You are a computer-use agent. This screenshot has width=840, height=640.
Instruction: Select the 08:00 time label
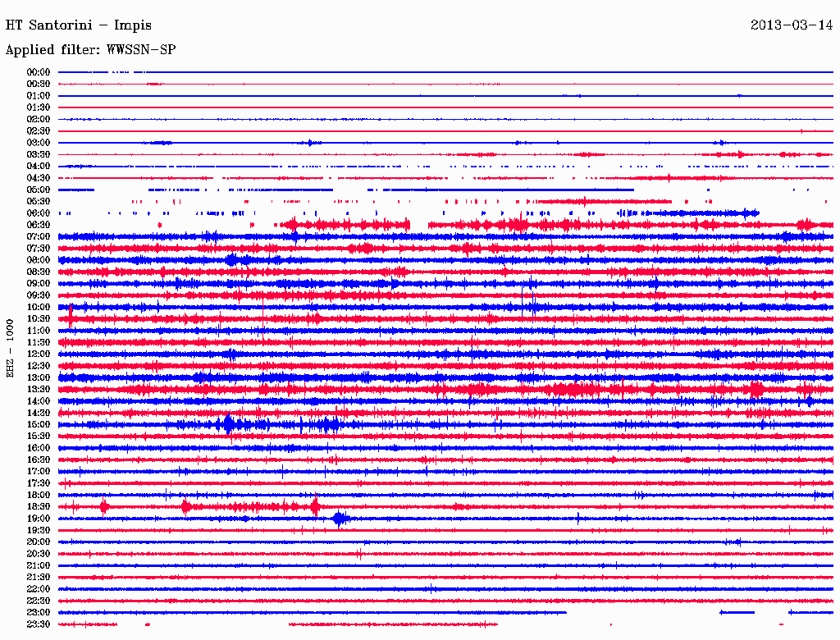point(39,260)
